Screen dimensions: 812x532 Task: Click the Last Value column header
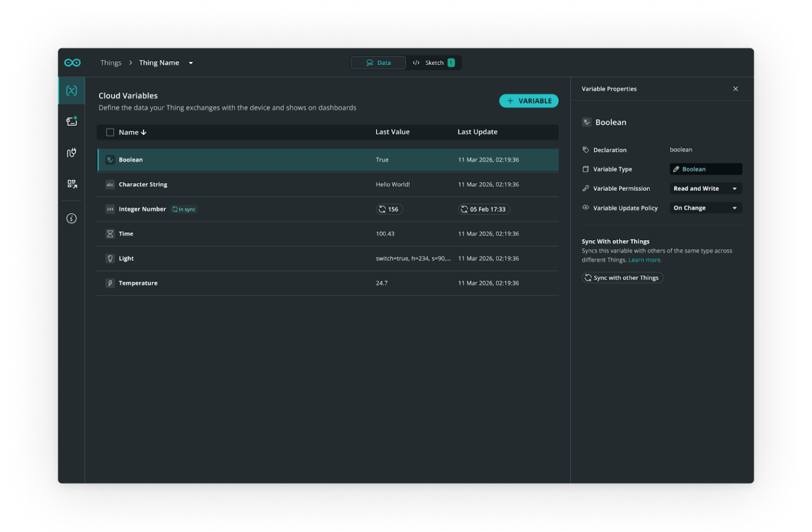click(392, 132)
